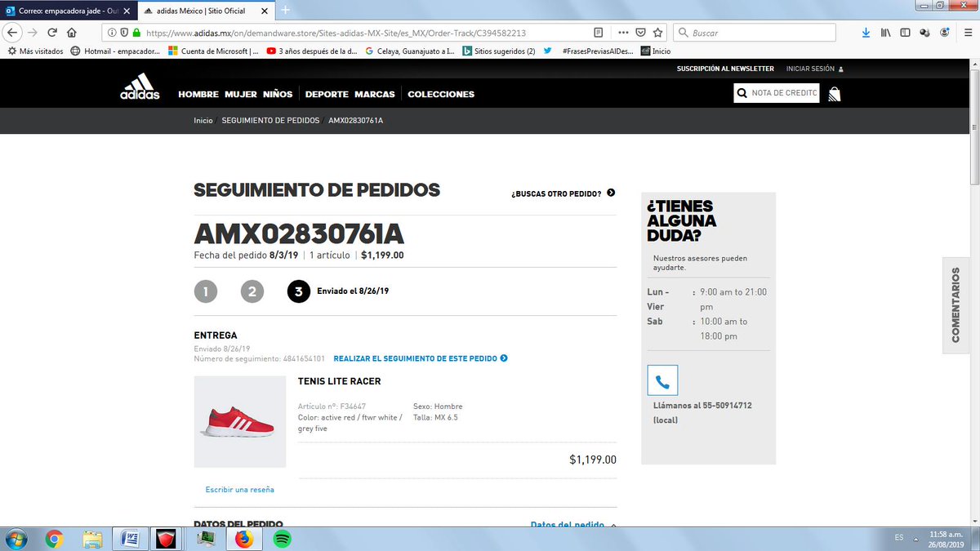The image size is (980, 551).
Task: Click Escribir una reseña link
Action: [240, 490]
